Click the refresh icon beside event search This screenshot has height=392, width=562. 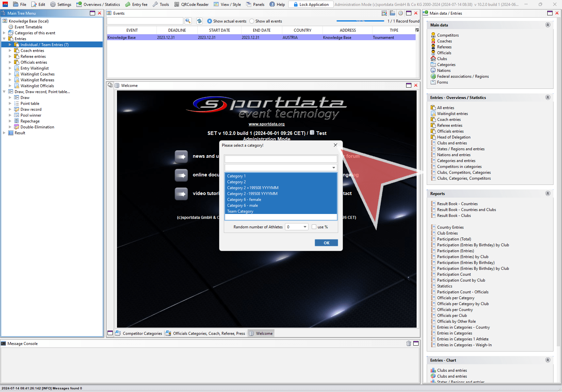tap(199, 21)
